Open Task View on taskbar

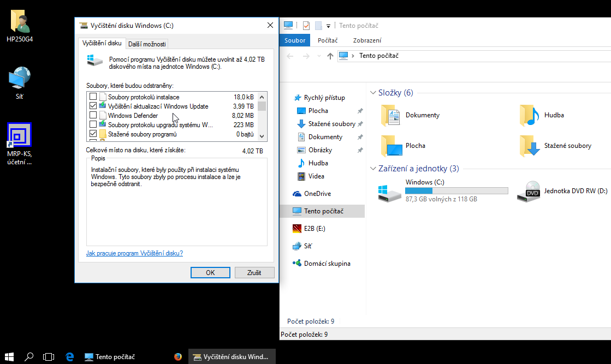48,356
